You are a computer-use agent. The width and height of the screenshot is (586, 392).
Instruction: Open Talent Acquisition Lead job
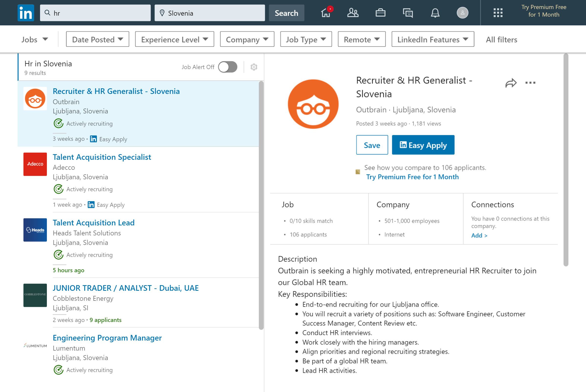[94, 222]
